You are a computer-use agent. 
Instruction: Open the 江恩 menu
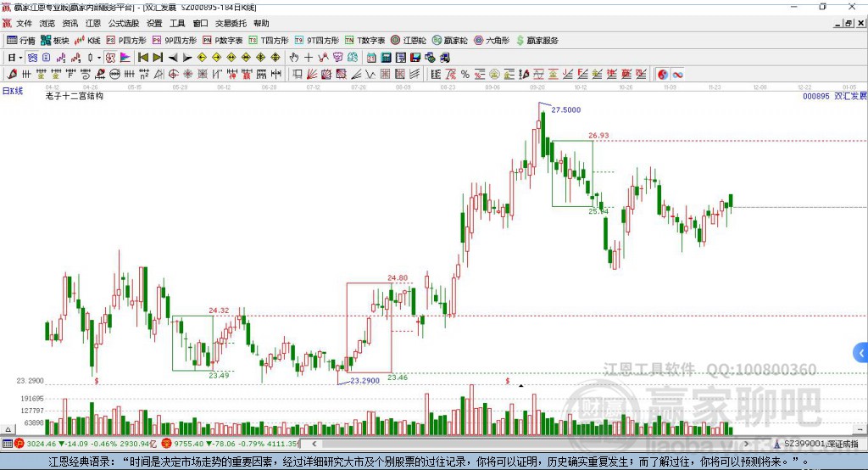[93, 23]
